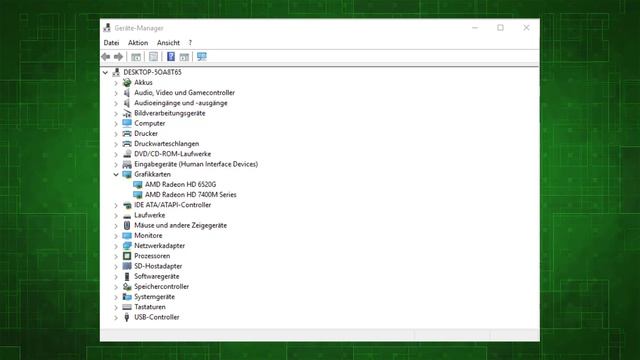Click the Scan for hardware changes monitor icon

click(x=202, y=57)
